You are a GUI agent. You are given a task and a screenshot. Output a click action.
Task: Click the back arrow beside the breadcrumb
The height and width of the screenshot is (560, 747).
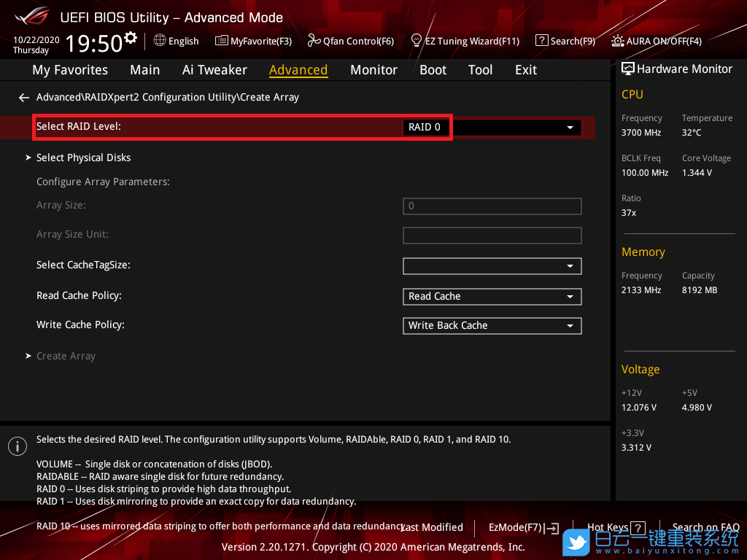pos(24,97)
